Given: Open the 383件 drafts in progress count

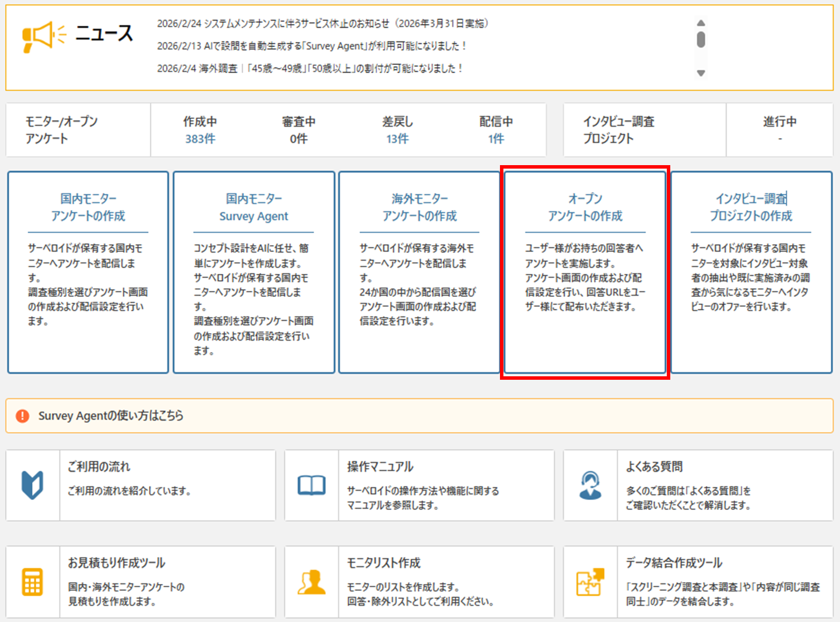Looking at the screenshot, I should (200, 139).
